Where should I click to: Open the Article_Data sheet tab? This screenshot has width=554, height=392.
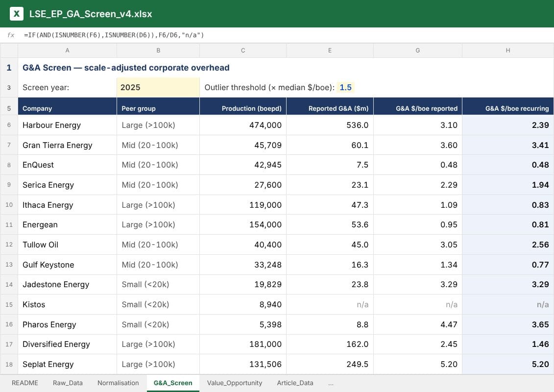click(x=295, y=383)
